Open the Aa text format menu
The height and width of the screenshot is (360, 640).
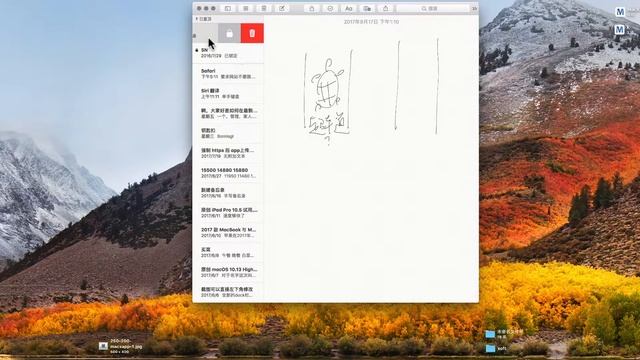click(x=349, y=8)
